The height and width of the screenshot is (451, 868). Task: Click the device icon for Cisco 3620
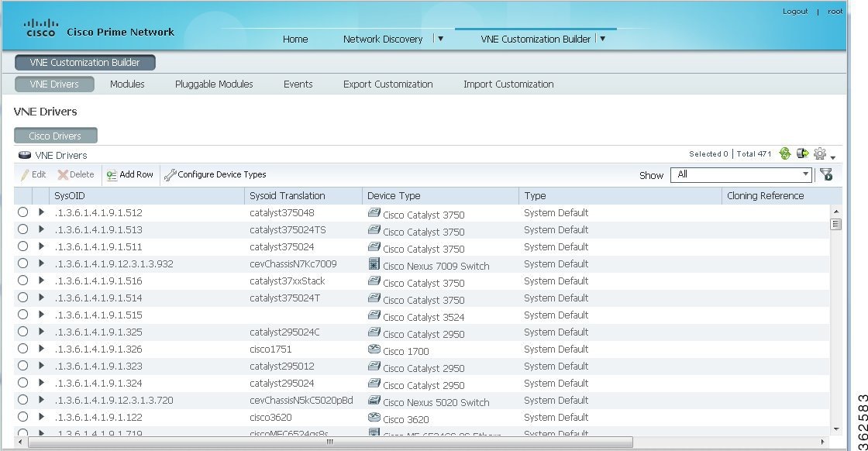(x=374, y=417)
